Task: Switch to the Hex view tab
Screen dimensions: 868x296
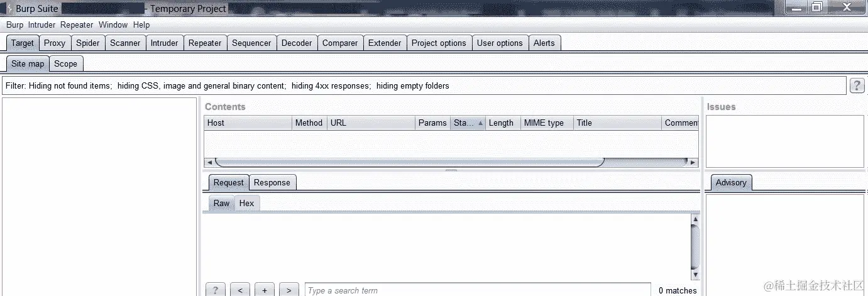Action: (247, 203)
